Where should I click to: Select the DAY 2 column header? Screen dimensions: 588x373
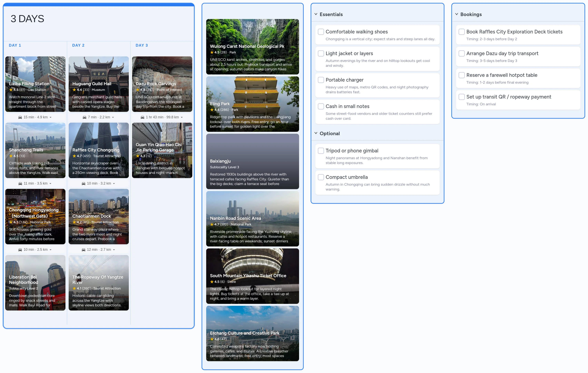78,45
